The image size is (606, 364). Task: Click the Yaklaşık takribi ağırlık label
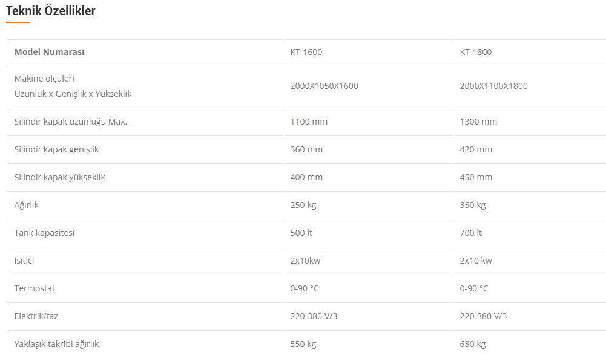pos(56,344)
